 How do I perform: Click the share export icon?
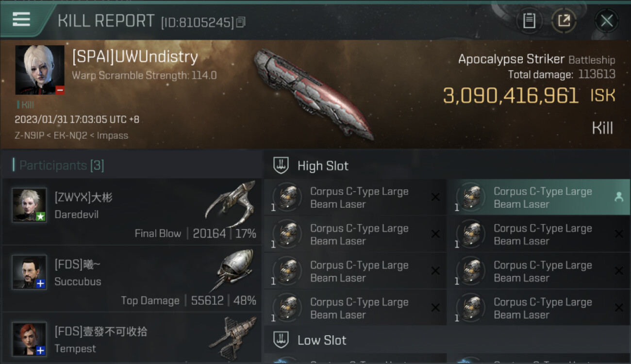pos(564,20)
